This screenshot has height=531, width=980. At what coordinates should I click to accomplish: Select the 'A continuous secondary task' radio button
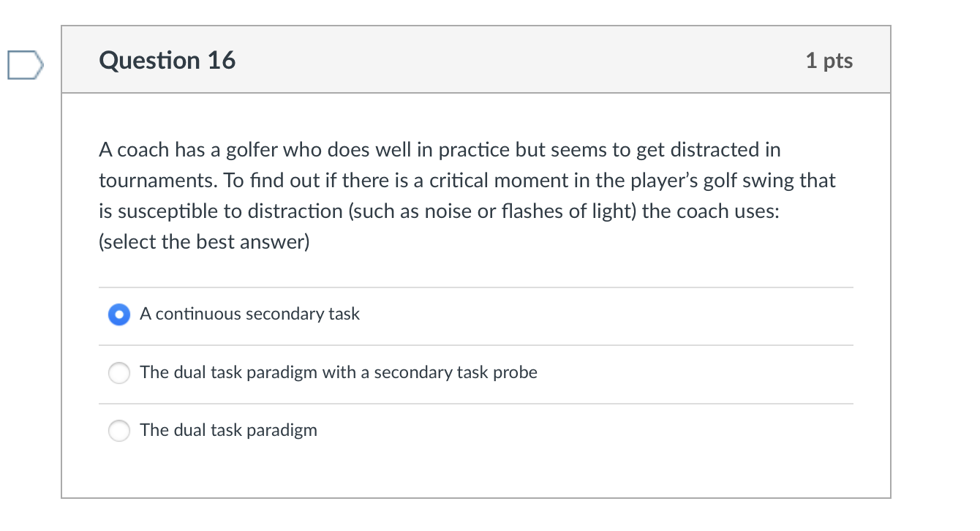click(x=118, y=315)
